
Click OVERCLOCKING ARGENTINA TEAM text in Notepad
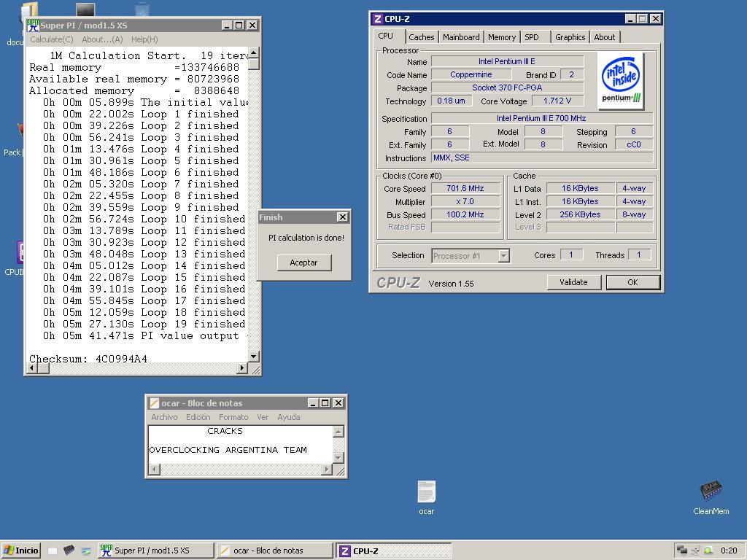point(228,450)
